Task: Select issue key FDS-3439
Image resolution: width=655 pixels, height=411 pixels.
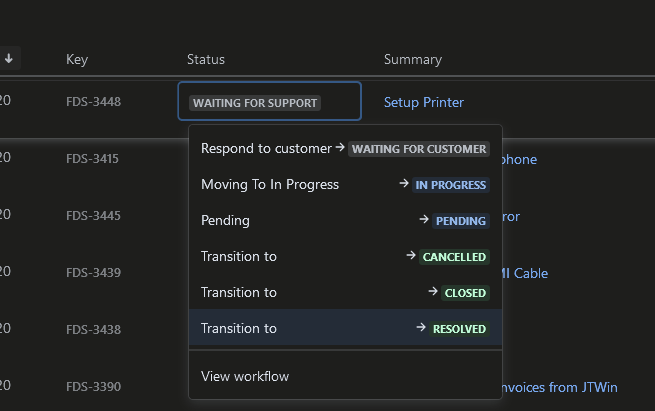Action: (x=93, y=273)
